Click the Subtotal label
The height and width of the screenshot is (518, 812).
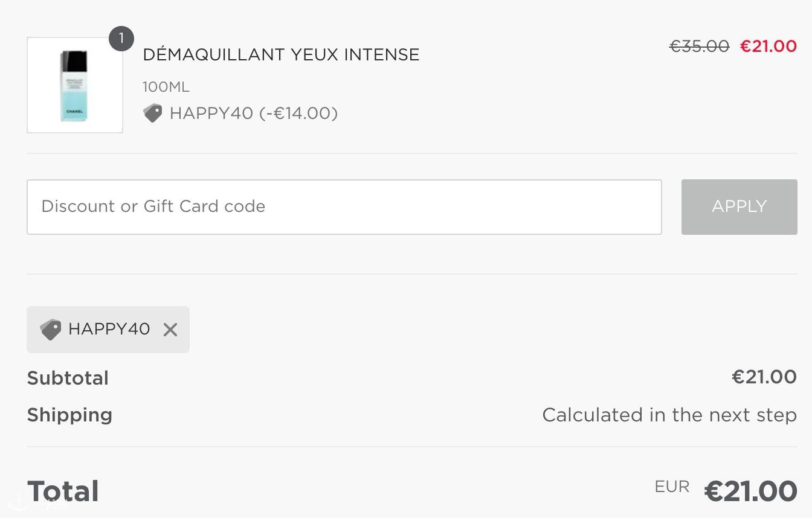(x=68, y=378)
